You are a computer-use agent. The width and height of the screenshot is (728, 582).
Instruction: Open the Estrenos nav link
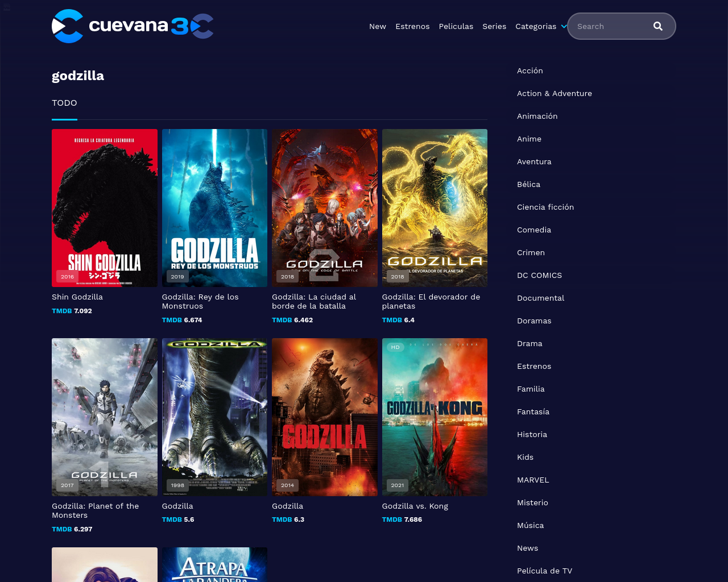tap(412, 26)
